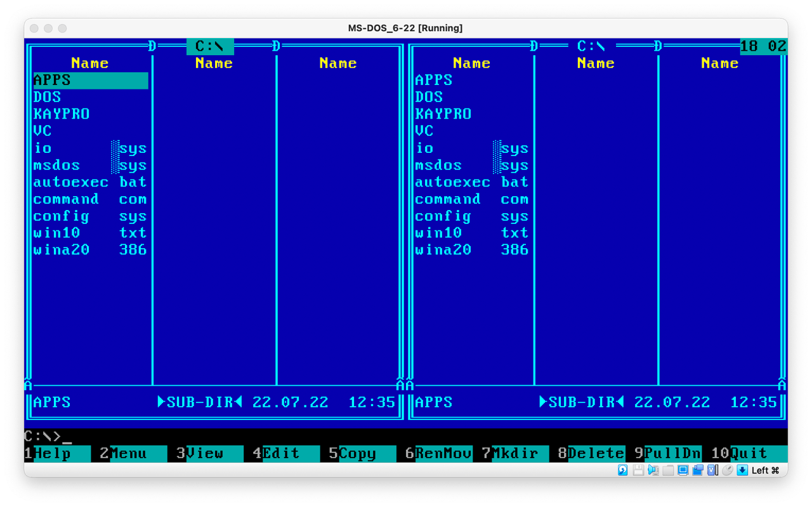Click the 18 02 clock display
812x507 pixels.
click(764, 46)
